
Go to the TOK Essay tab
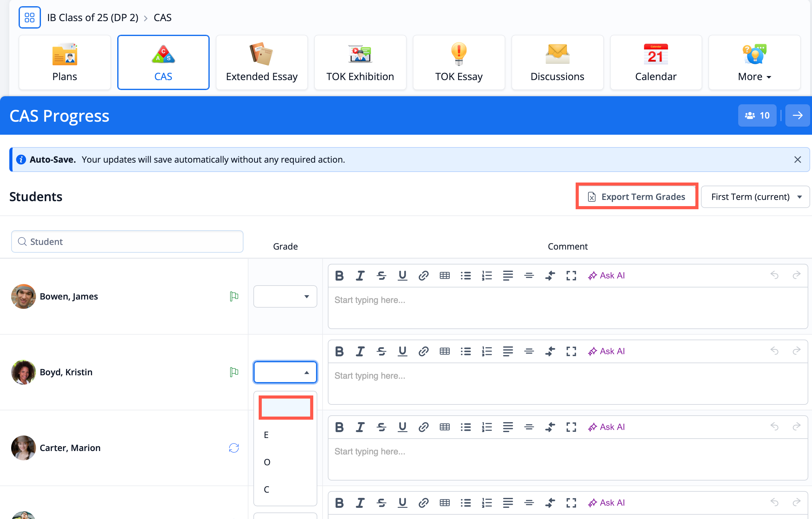click(459, 62)
